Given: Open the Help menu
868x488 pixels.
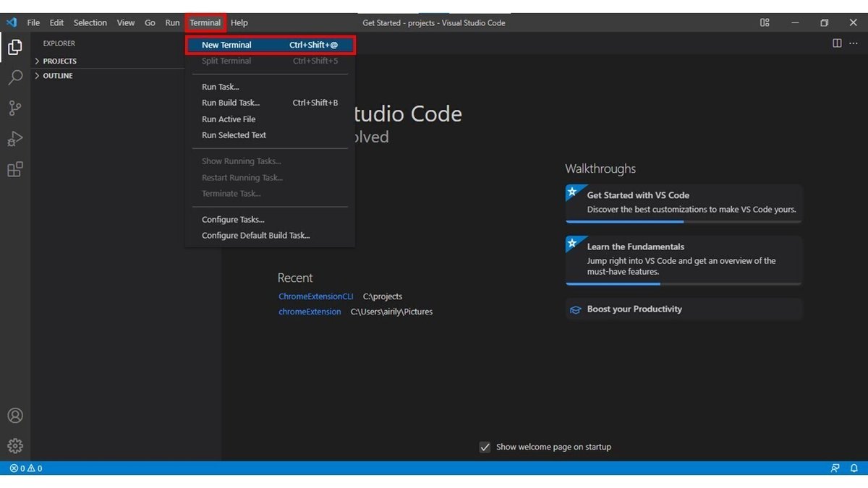Looking at the screenshot, I should [x=239, y=22].
